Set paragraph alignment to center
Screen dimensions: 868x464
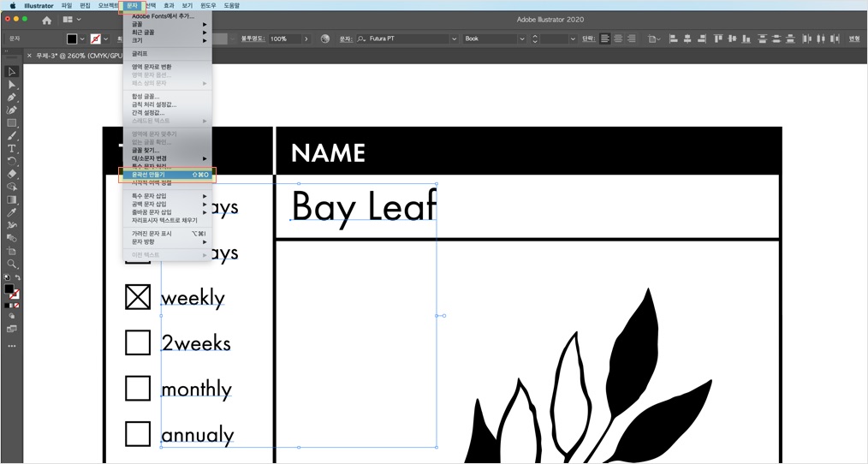pyautogui.click(x=618, y=39)
